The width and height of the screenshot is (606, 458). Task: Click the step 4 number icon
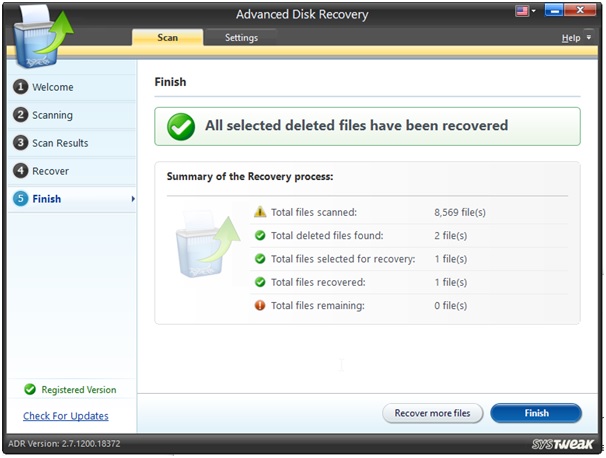20,170
